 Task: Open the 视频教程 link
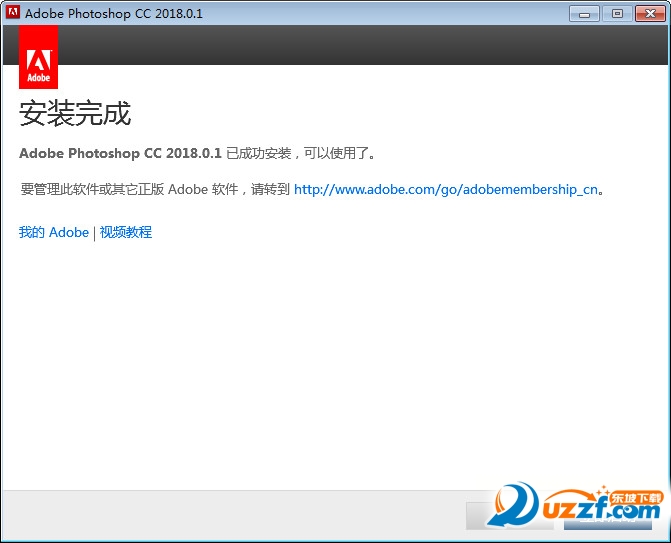tap(126, 232)
